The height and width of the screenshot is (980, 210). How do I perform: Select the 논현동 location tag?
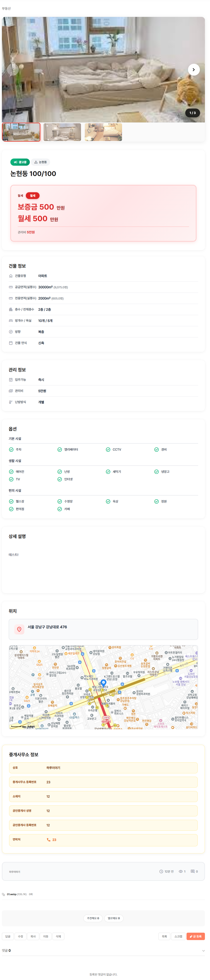(x=40, y=162)
